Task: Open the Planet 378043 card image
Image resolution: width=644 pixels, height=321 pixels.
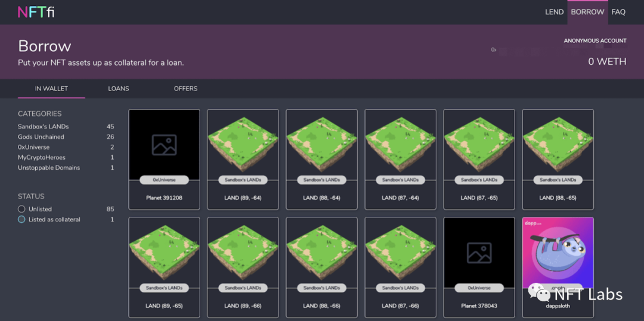Action: [x=479, y=253]
